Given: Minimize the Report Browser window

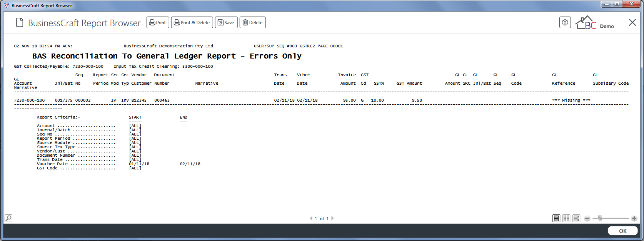Looking at the screenshot, I should click(x=607, y=4).
